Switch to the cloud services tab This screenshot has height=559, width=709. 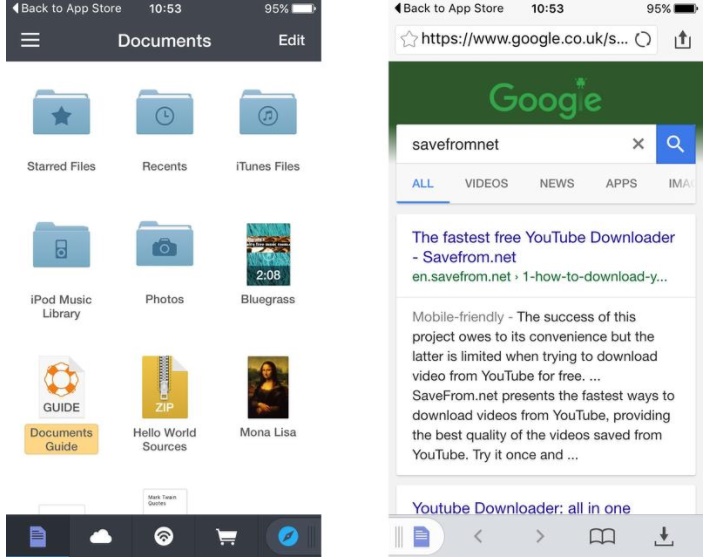(x=100, y=536)
